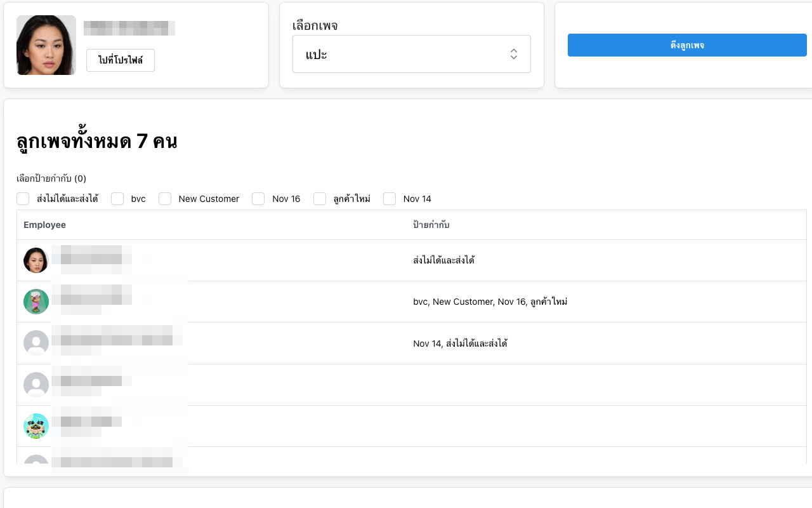Click the chevron icon inside the page selector

pyautogui.click(x=514, y=54)
